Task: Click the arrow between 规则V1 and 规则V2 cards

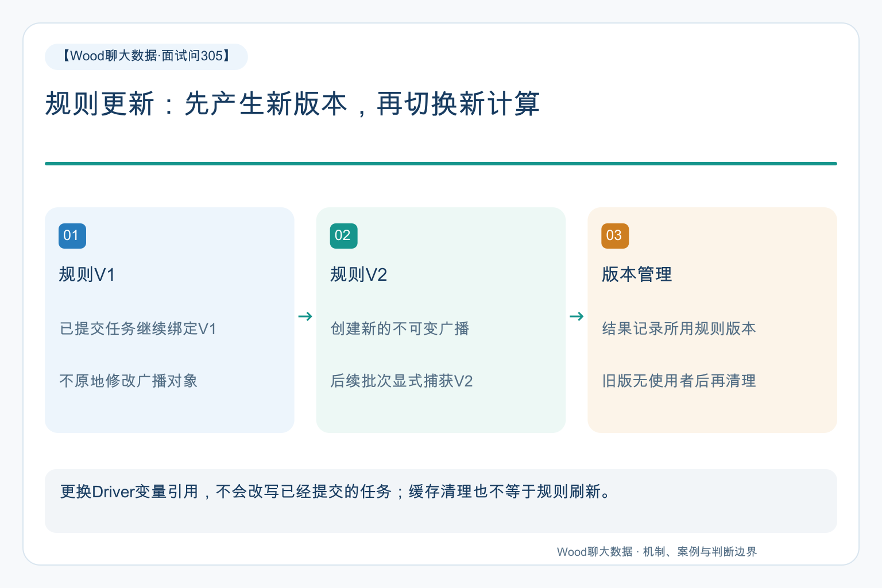Action: 305,316
